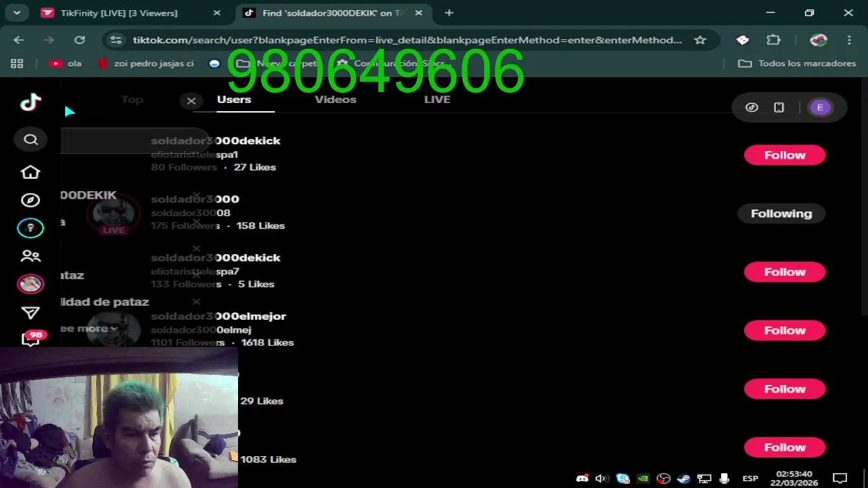Click the TikTok logo
The image size is (868, 488).
pos(31,102)
